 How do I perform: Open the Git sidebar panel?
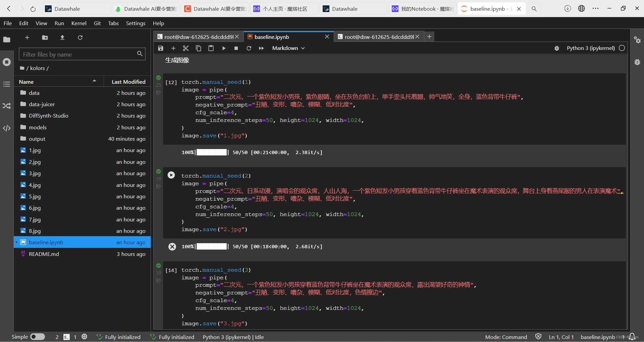[x=7, y=106]
